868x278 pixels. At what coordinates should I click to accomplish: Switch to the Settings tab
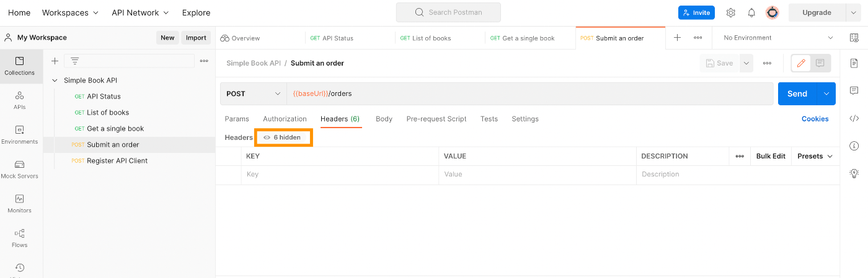coord(525,119)
